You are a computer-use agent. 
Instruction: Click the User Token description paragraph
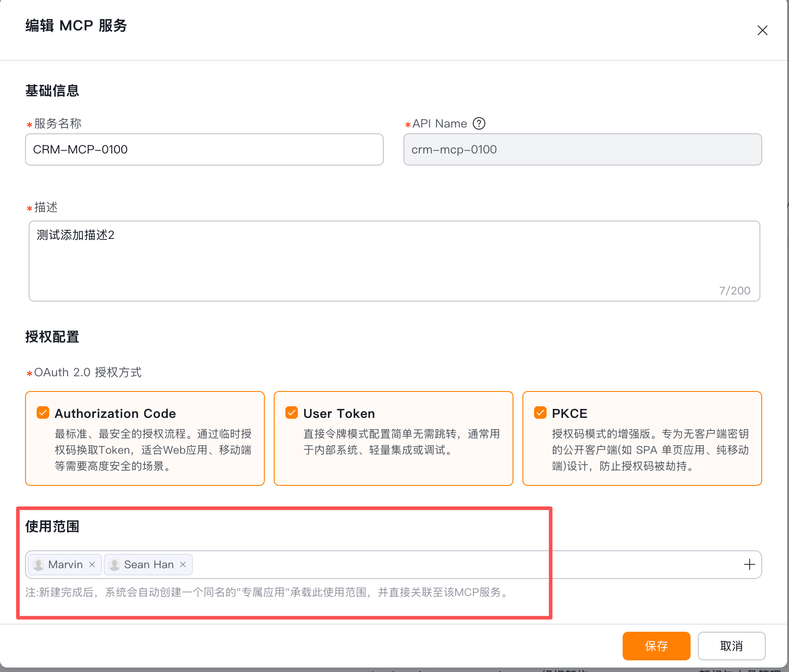(402, 442)
